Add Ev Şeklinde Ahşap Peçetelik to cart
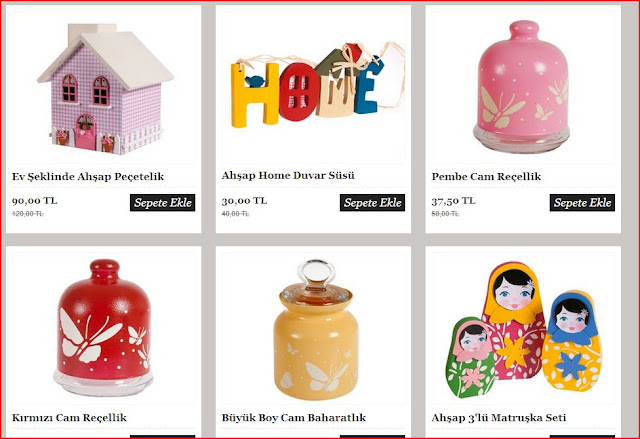This screenshot has width=640, height=439. [x=162, y=202]
